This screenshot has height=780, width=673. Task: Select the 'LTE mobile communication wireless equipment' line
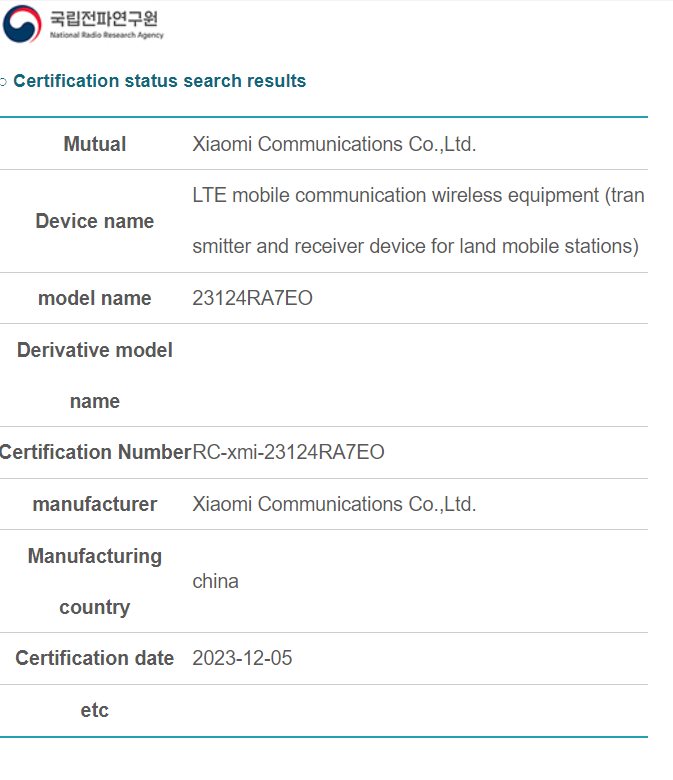pyautogui.click(x=418, y=195)
